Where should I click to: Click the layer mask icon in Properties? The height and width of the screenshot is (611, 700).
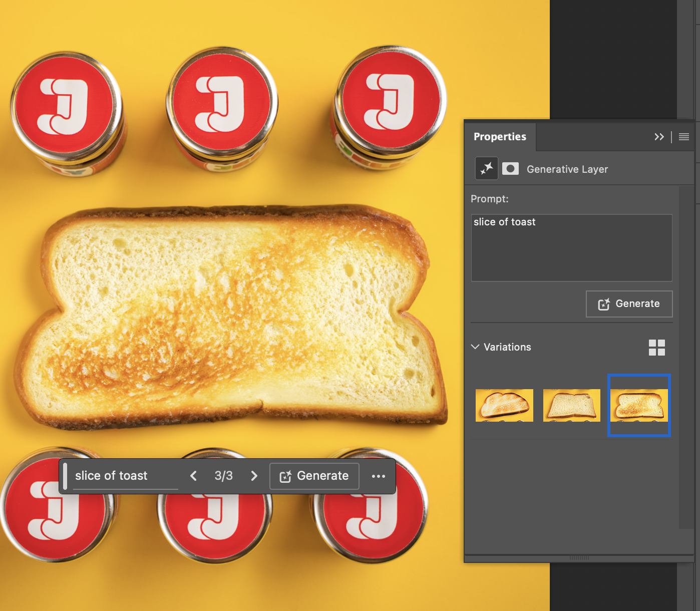(510, 169)
